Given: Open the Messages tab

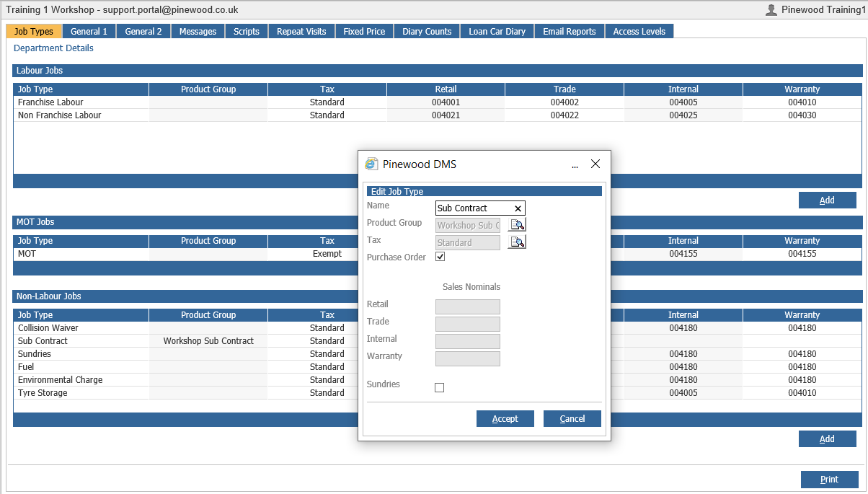Looking at the screenshot, I should point(198,31).
